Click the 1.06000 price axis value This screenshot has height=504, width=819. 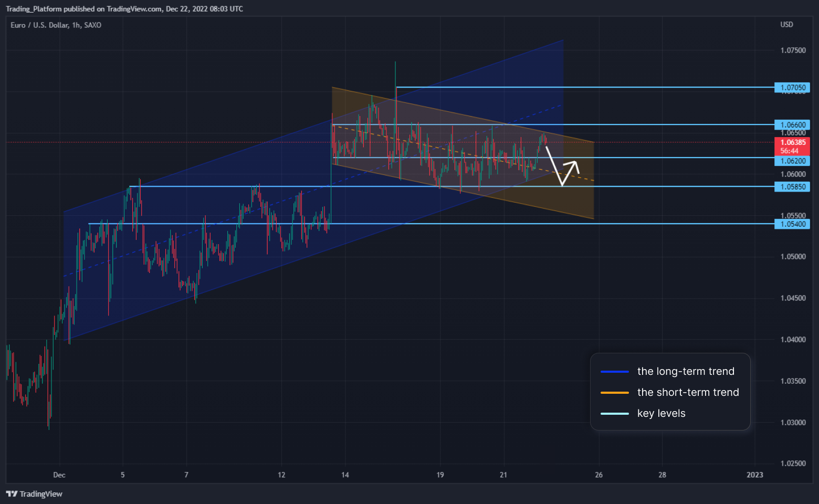click(x=793, y=174)
